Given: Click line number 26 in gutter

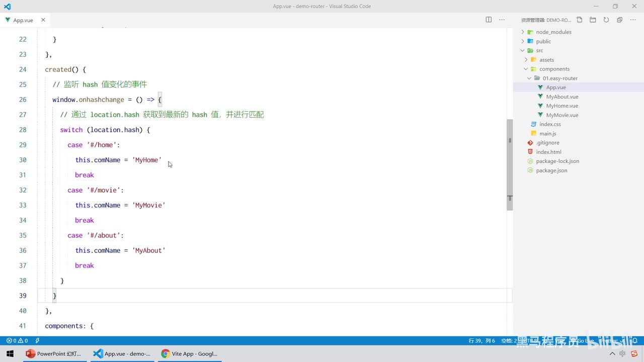Looking at the screenshot, I should (23, 100).
